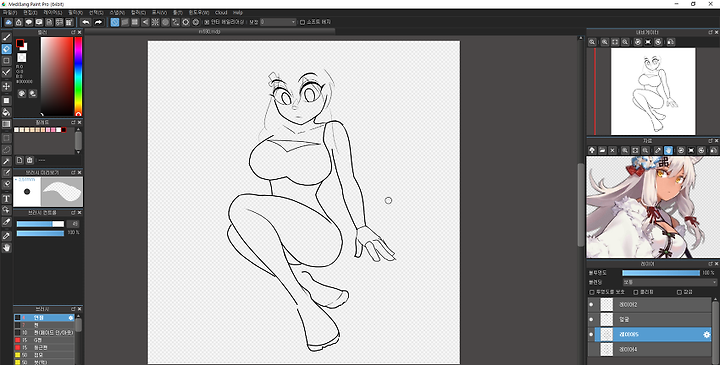Select the Text tool
The width and height of the screenshot is (720, 365).
(x=6, y=198)
